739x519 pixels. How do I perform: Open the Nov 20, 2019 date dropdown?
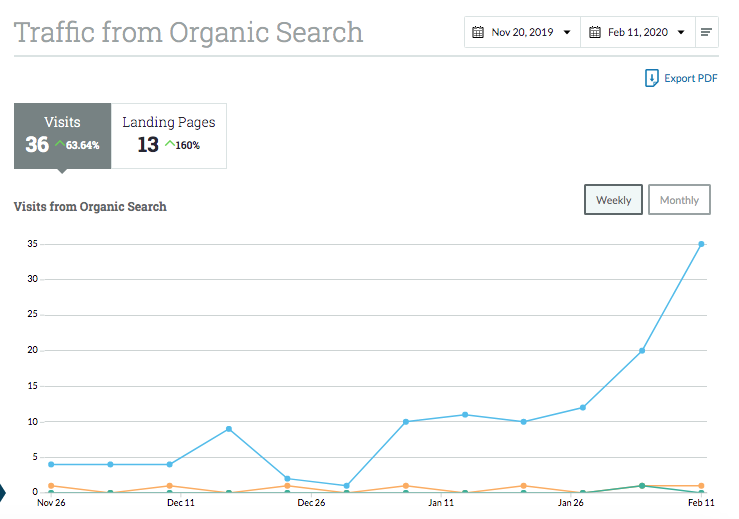pos(522,32)
